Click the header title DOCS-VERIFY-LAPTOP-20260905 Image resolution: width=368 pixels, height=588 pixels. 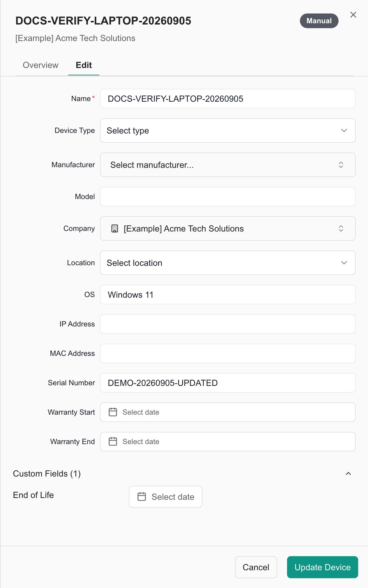tap(103, 21)
